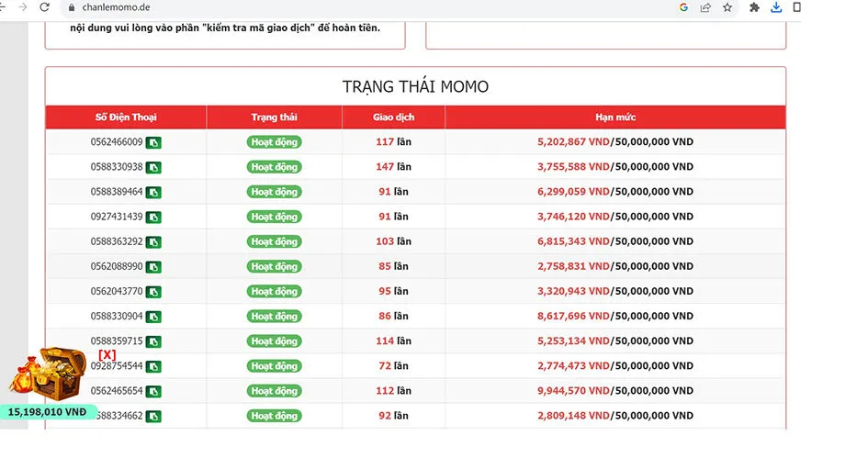Select phone number 0927431439
The width and height of the screenshot is (868, 458).
(117, 217)
